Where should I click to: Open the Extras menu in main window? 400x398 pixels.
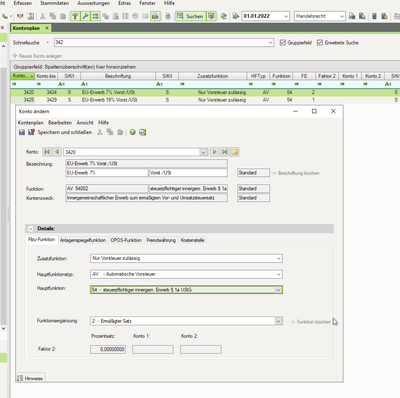[124, 3]
